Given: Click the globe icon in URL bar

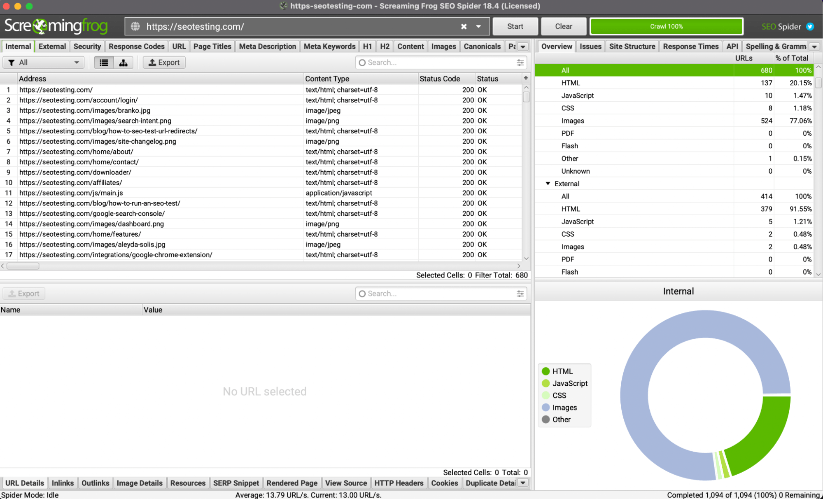Looking at the screenshot, I should (134, 26).
